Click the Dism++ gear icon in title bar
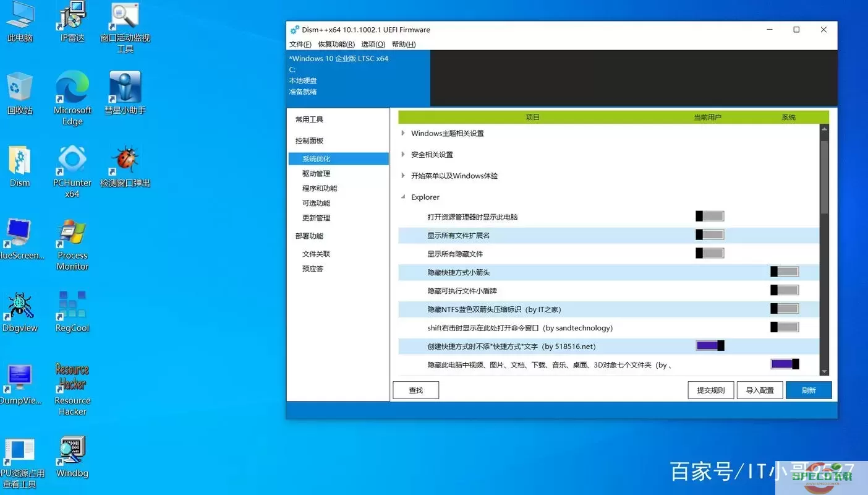Image resolution: width=868 pixels, height=495 pixels. click(x=294, y=30)
